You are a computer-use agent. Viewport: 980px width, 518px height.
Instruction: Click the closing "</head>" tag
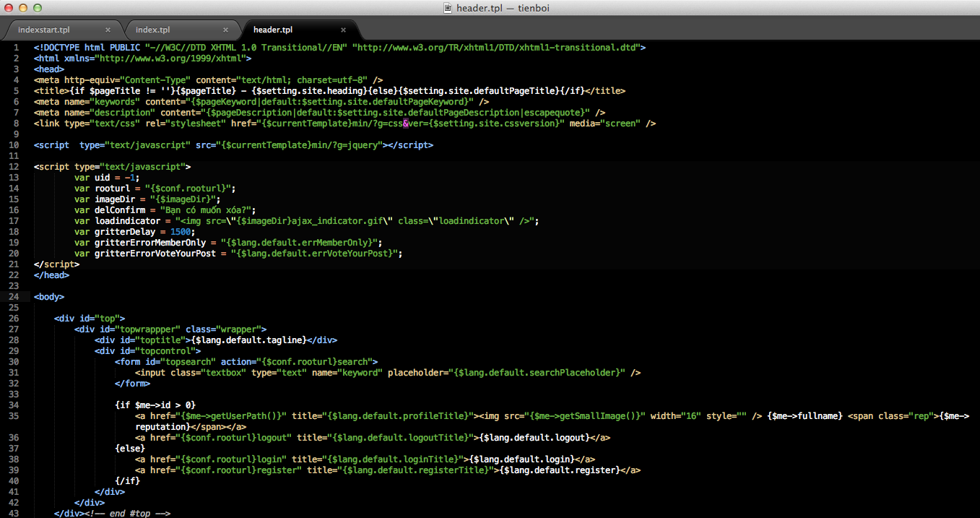(x=51, y=275)
